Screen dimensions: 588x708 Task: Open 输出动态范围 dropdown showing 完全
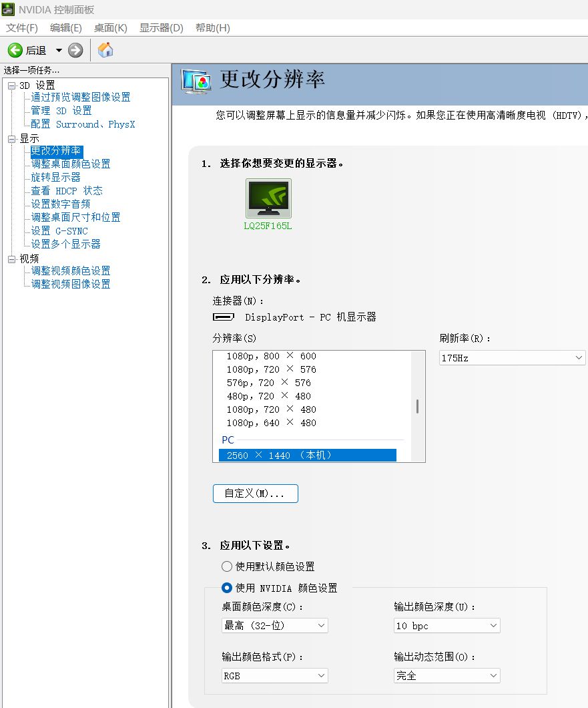[447, 675]
